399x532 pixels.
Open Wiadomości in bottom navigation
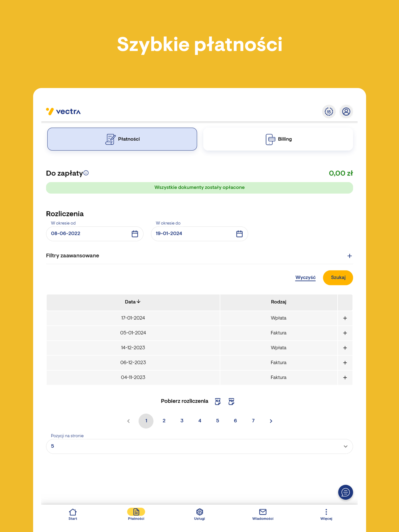[263, 514]
